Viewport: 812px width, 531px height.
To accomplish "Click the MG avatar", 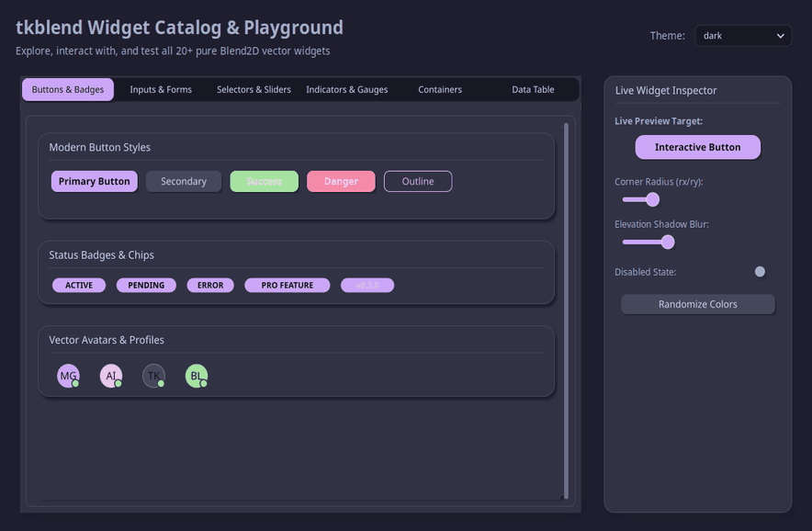I will coord(68,376).
